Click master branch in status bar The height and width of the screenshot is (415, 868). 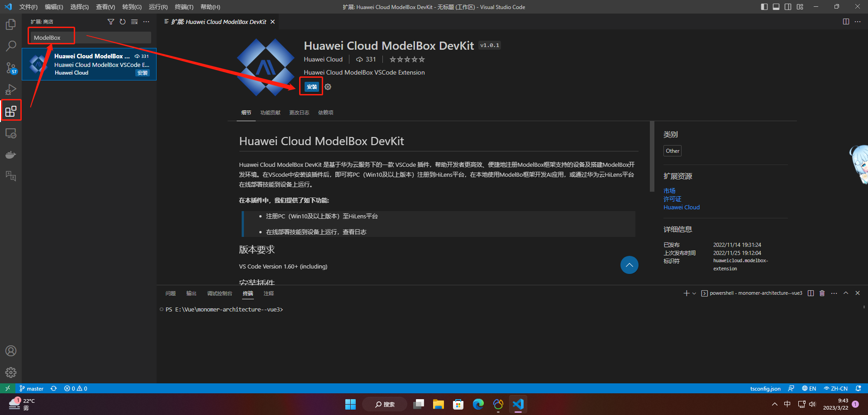pos(31,388)
